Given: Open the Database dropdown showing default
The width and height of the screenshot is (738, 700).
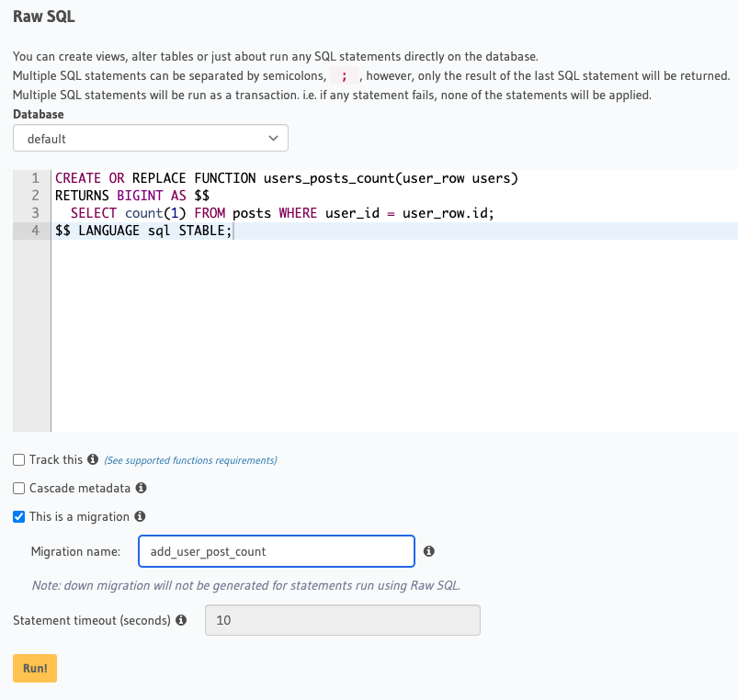Looking at the screenshot, I should point(151,139).
